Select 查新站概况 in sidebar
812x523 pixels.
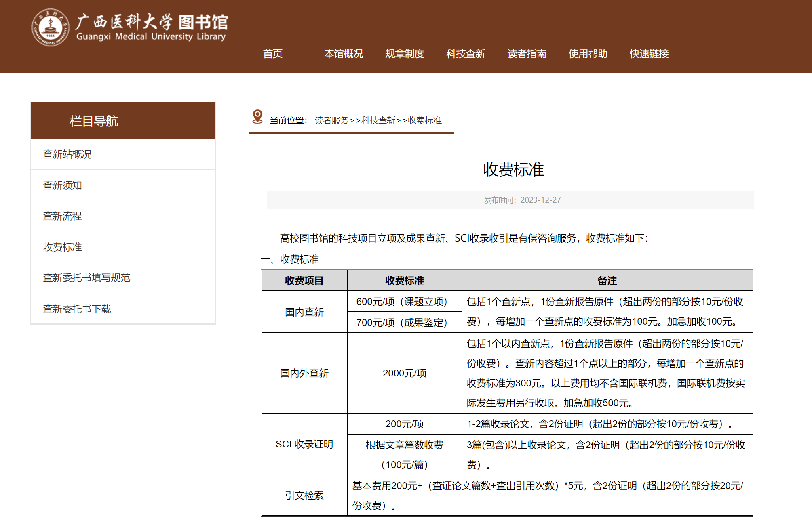[x=123, y=154]
